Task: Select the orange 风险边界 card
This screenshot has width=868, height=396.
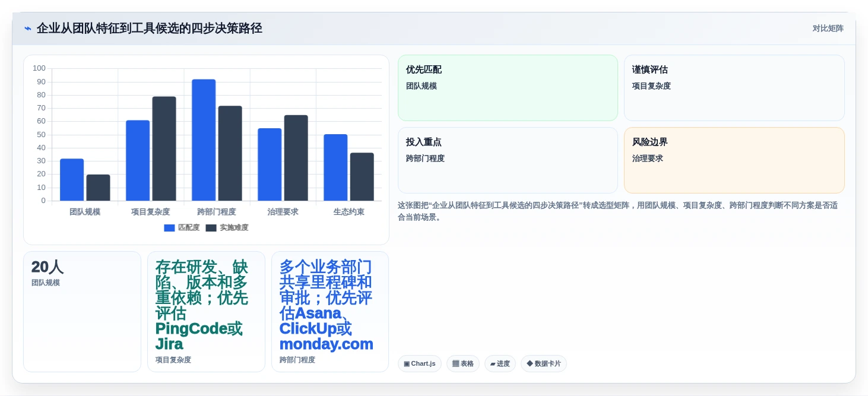Action: point(734,160)
